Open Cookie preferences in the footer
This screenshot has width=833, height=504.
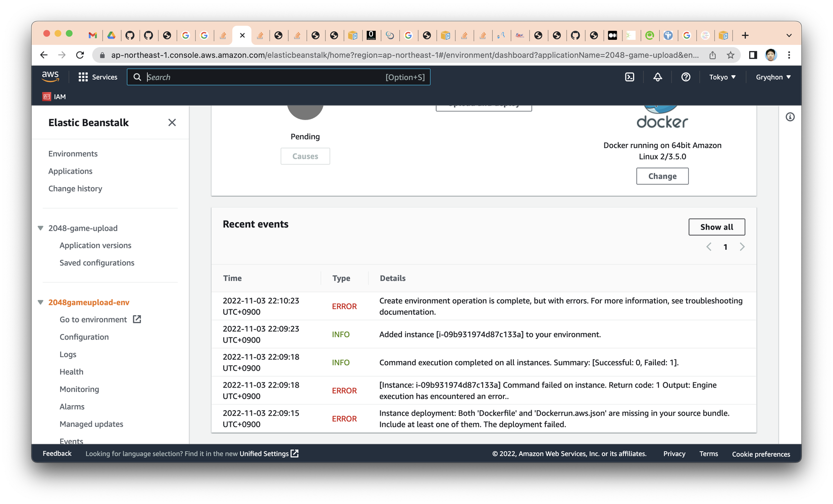[x=761, y=454]
